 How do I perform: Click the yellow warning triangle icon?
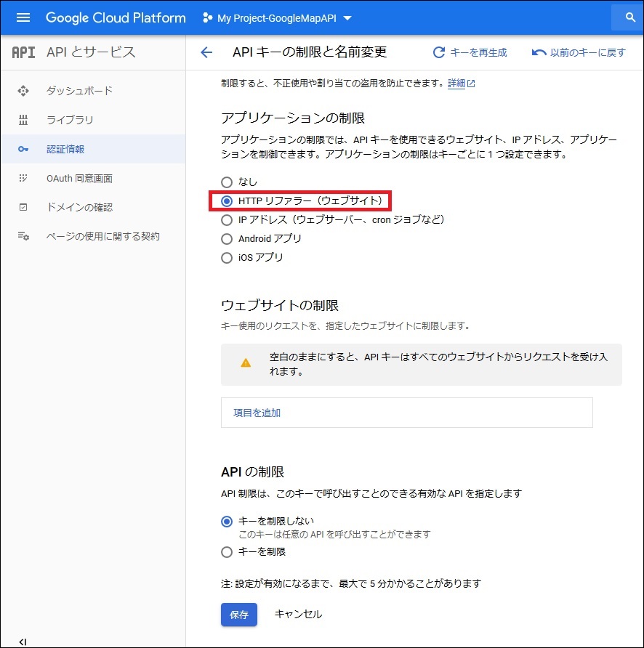coord(246,363)
